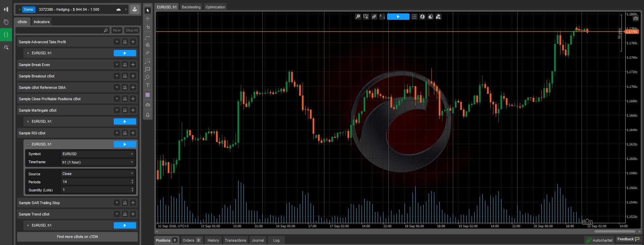Image resolution: width=644 pixels, height=245 pixels.
Task: Open Sample RSI cBot dropdown menu
Action: coord(117,133)
